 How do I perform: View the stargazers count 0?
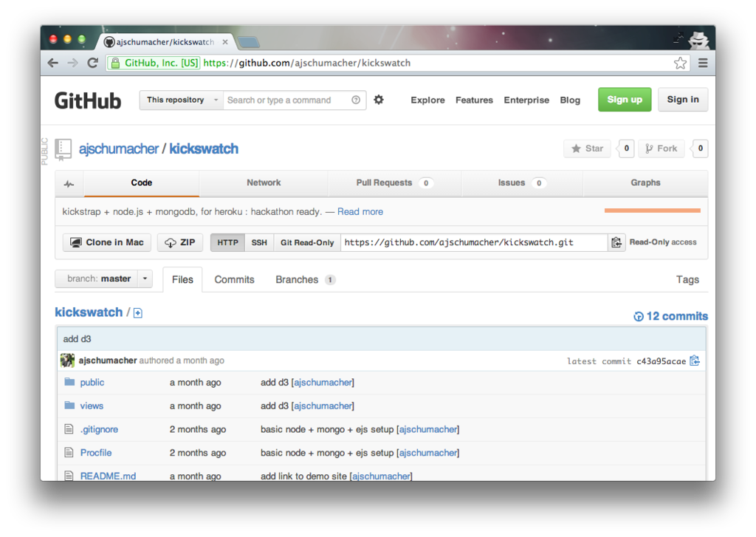[626, 148]
